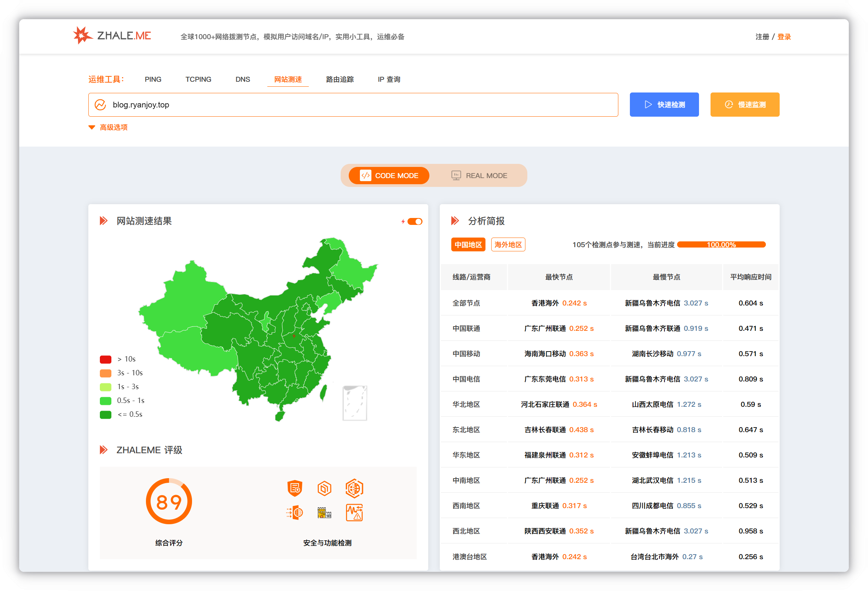Click the waveform alert monitoring icon

pyautogui.click(x=354, y=513)
